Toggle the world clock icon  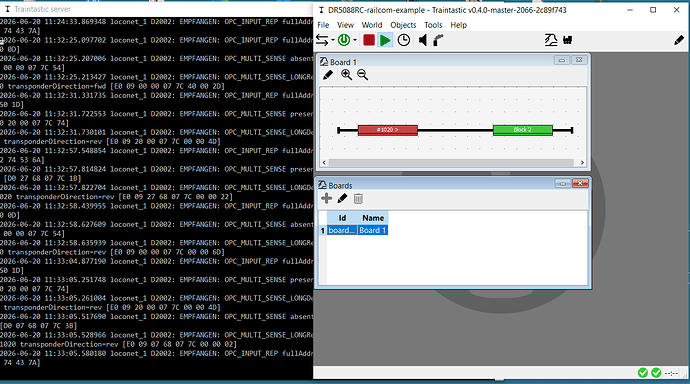404,40
